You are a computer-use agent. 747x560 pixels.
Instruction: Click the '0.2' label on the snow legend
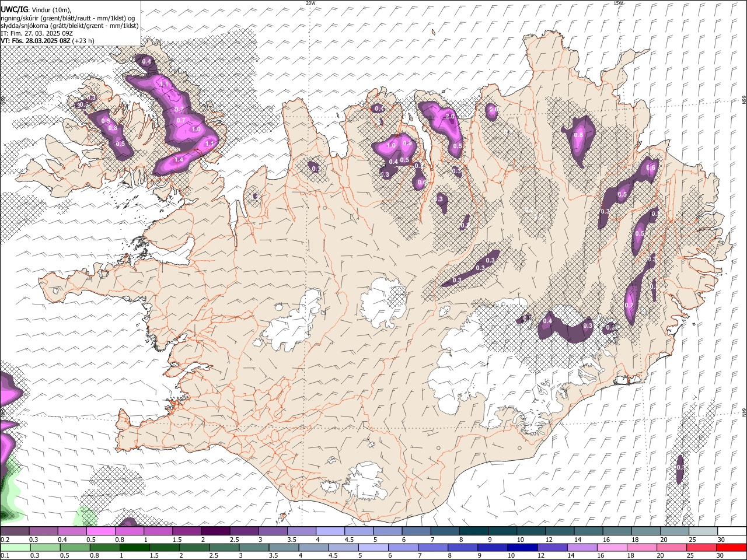5,540
